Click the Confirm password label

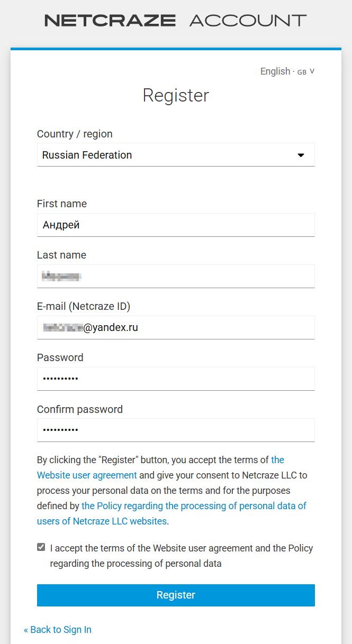79,409
